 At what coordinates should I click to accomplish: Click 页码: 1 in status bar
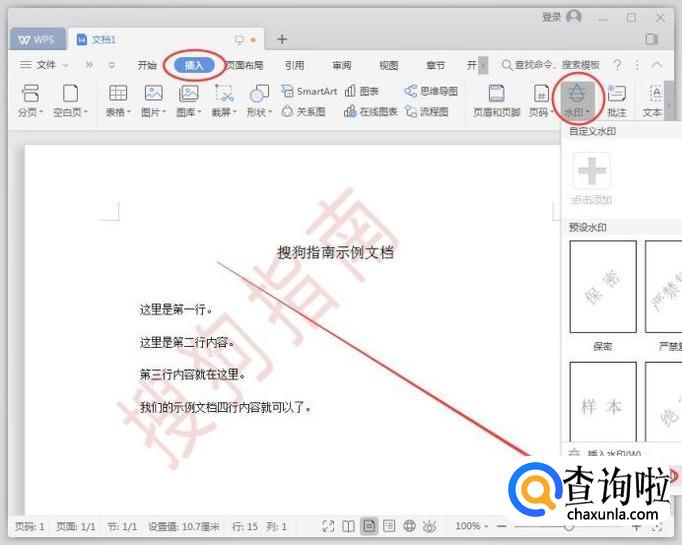(30, 526)
